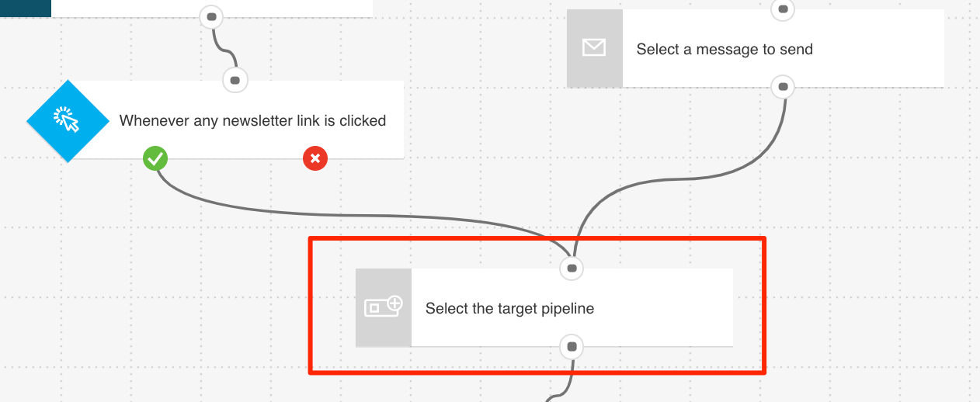Click the green checkmark yes-branch connector
The image size is (980, 402).
[155, 159]
